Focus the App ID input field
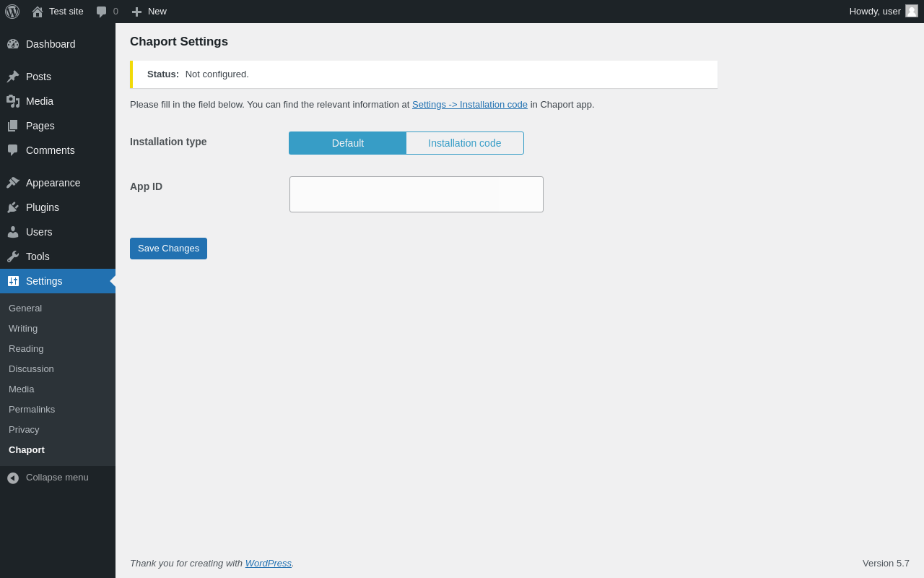This screenshot has width=924, height=578. pos(417,194)
